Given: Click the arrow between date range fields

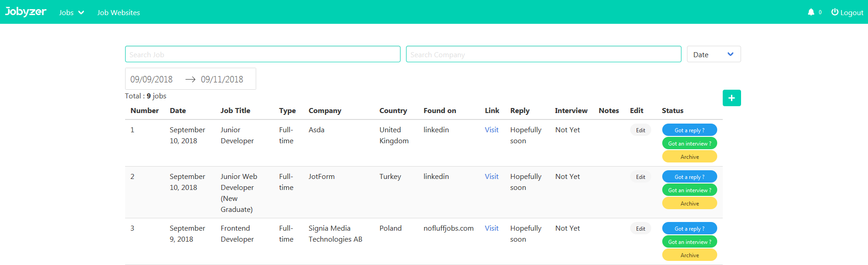Looking at the screenshot, I should [190, 80].
